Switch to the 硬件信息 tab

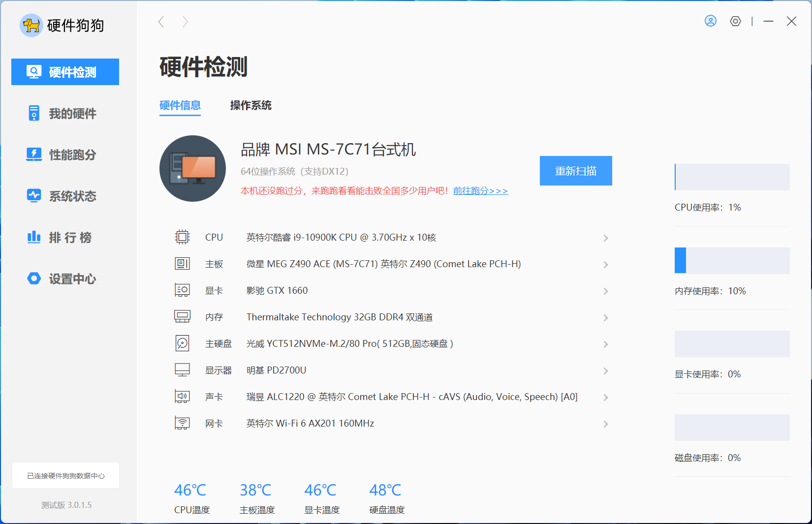tap(180, 105)
